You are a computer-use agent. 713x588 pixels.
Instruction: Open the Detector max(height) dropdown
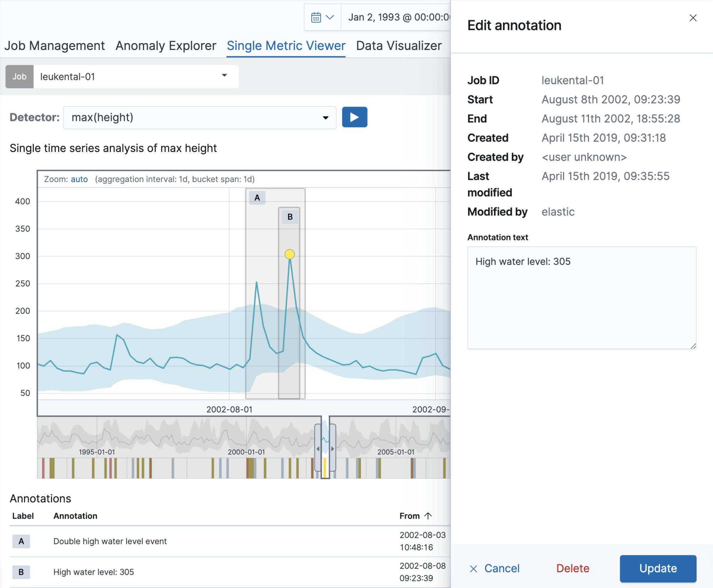pos(325,118)
